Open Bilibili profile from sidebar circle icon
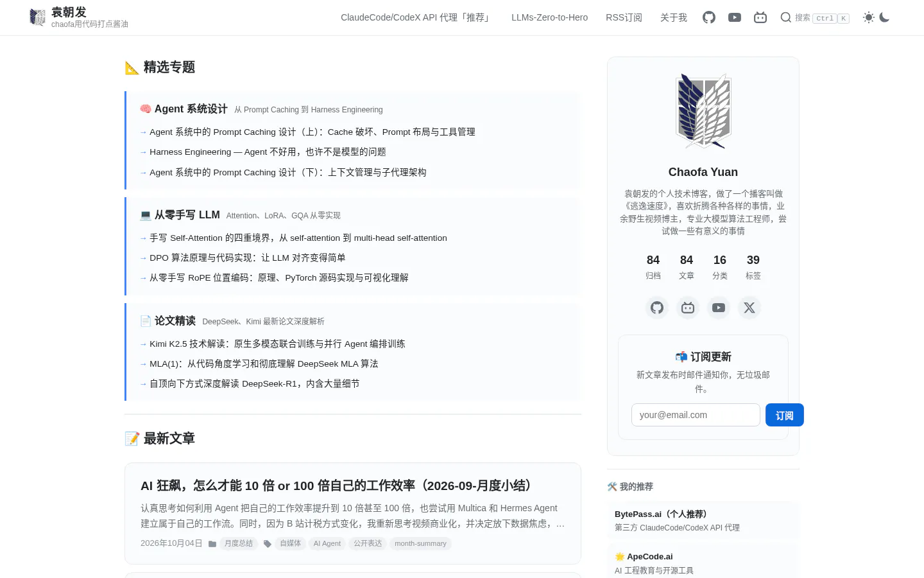The height and width of the screenshot is (578, 924). tap(688, 308)
